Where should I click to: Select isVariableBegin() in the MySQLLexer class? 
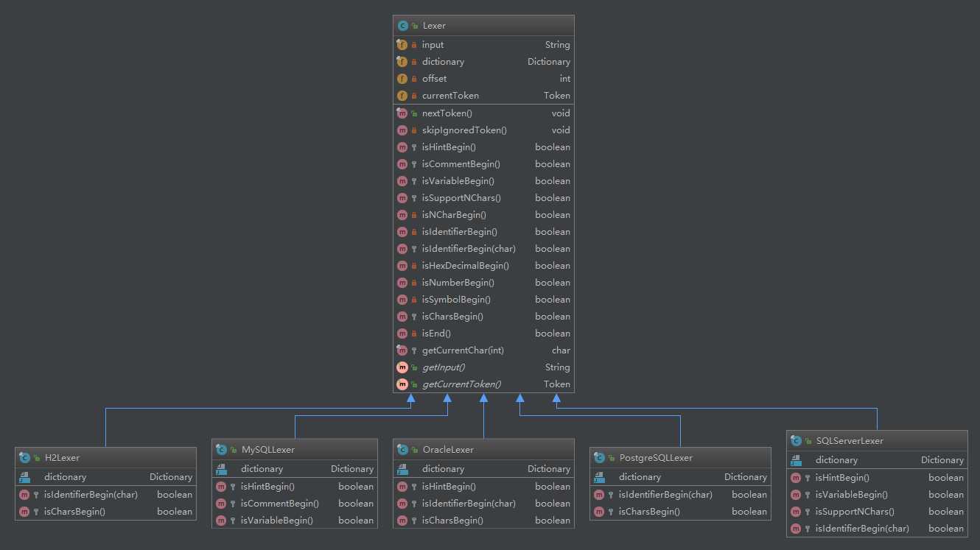point(277,521)
